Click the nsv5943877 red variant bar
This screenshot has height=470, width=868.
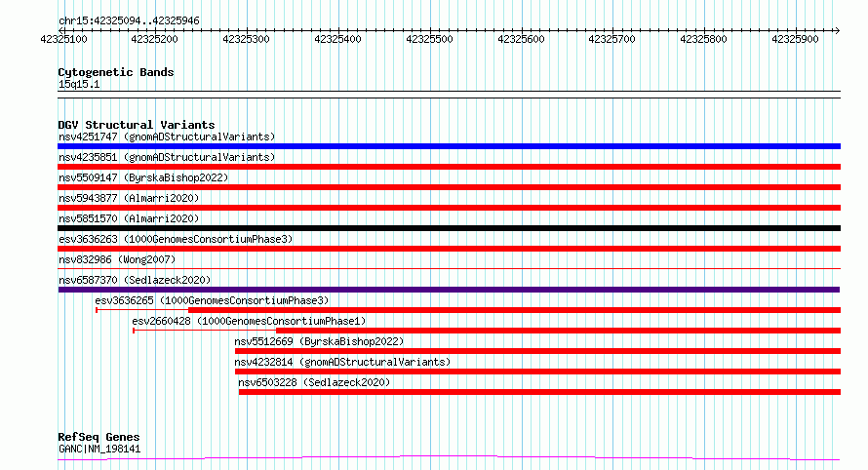click(x=449, y=208)
